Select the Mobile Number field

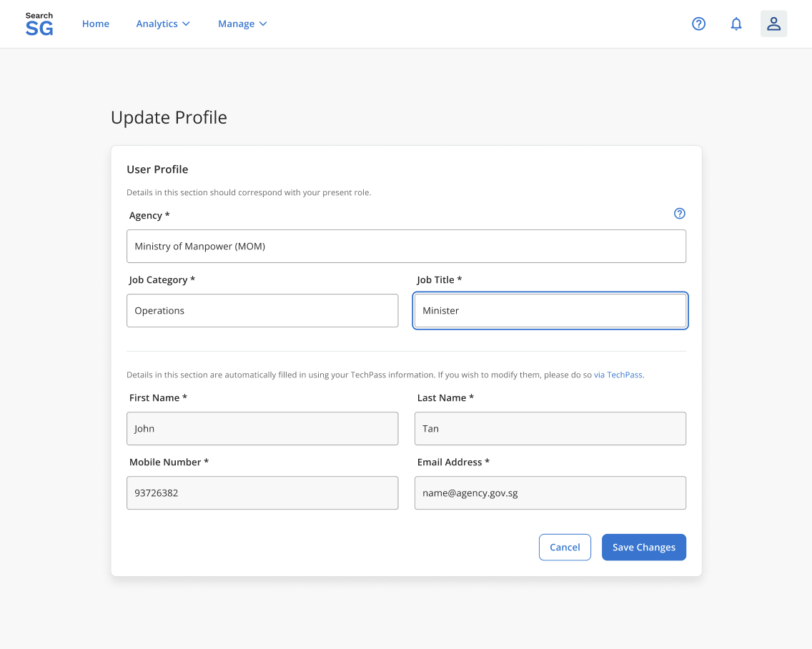(x=262, y=492)
